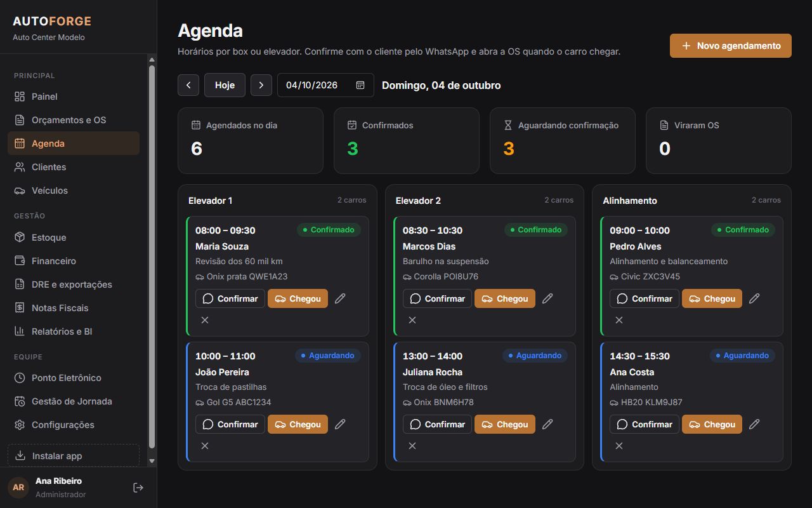Edit Pedro Alves appointment with pencil icon
The image size is (812, 508).
(754, 298)
